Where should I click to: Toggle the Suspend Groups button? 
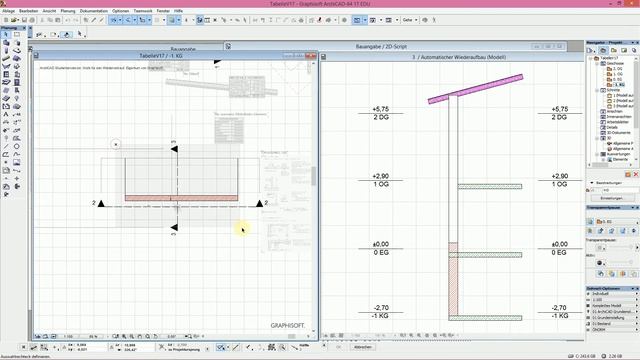click(200, 20)
